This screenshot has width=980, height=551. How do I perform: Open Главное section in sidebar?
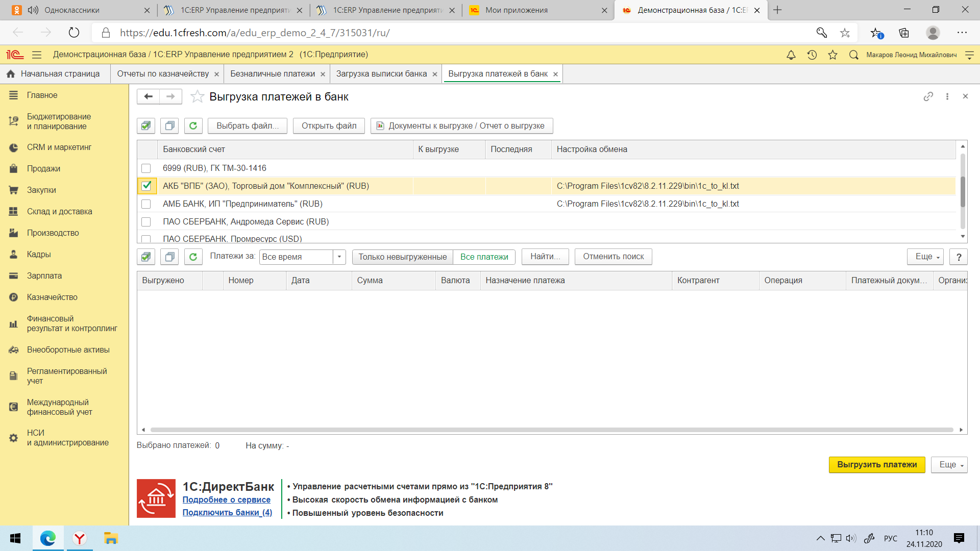click(42, 95)
